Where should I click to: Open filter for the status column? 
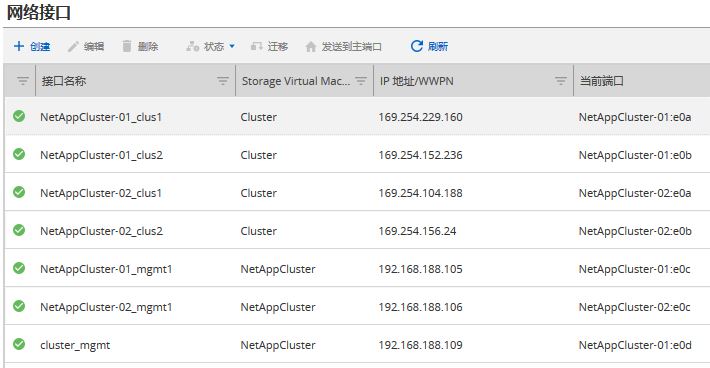[x=23, y=81]
